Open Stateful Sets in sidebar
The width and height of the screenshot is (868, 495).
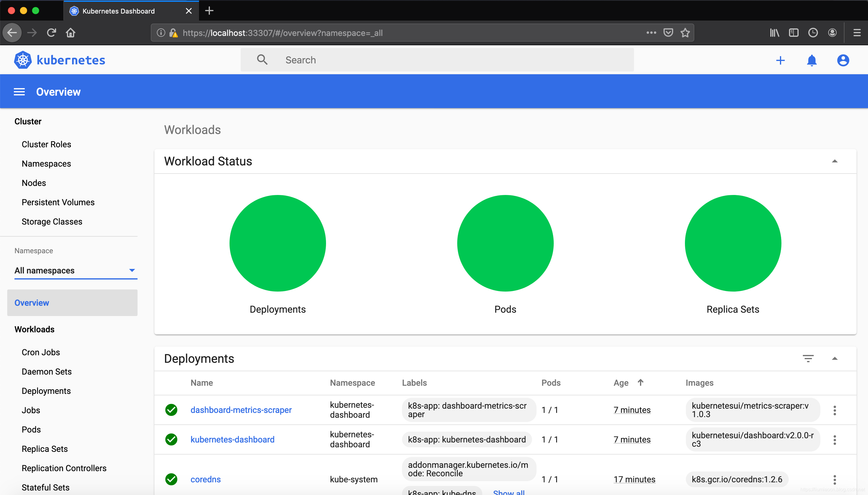pos(46,487)
